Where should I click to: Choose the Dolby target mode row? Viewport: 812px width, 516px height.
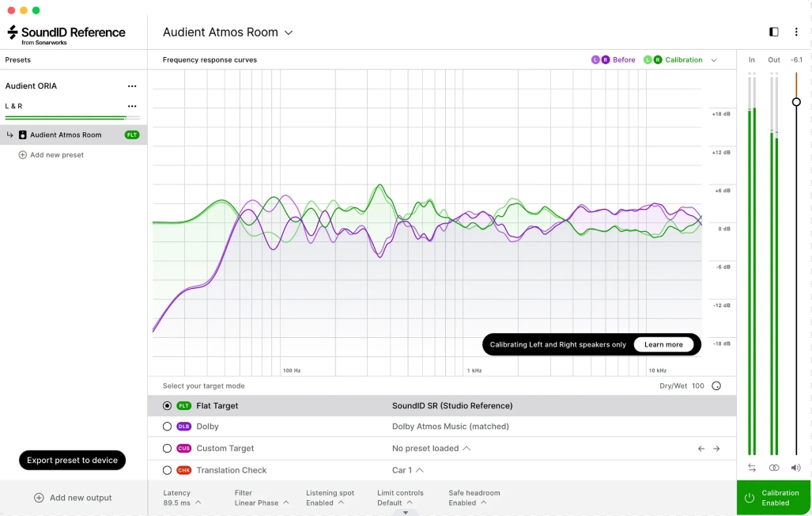pyautogui.click(x=442, y=427)
